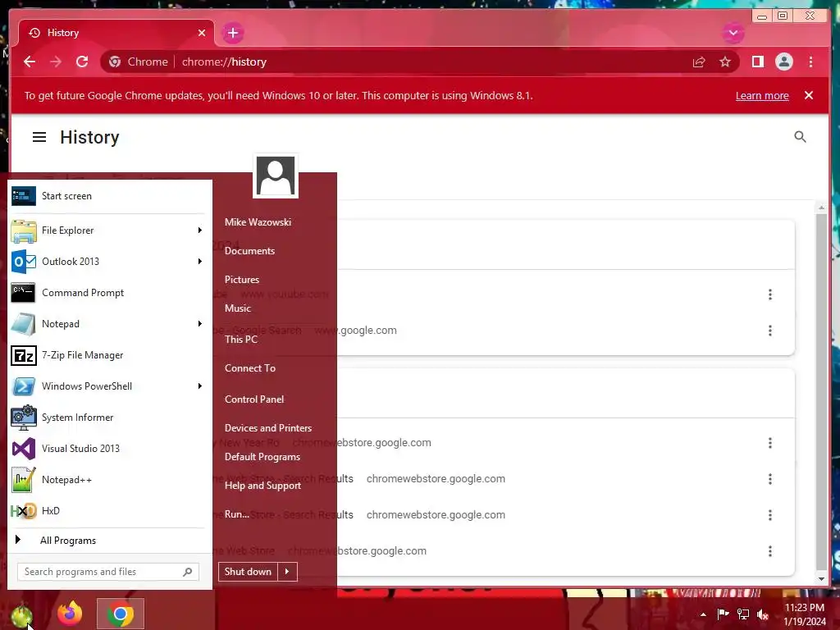Screen dimensions: 840x630
Task: Go back in Chrome
Action: [30, 62]
